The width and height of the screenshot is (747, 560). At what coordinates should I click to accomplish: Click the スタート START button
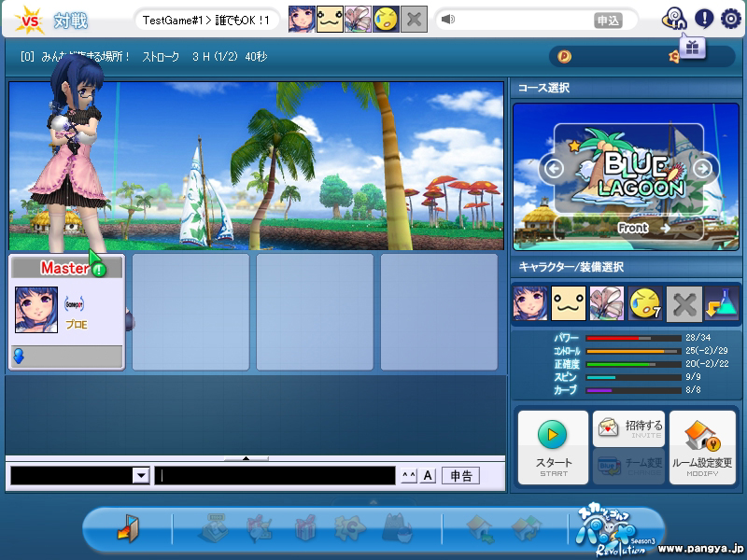[x=553, y=448]
